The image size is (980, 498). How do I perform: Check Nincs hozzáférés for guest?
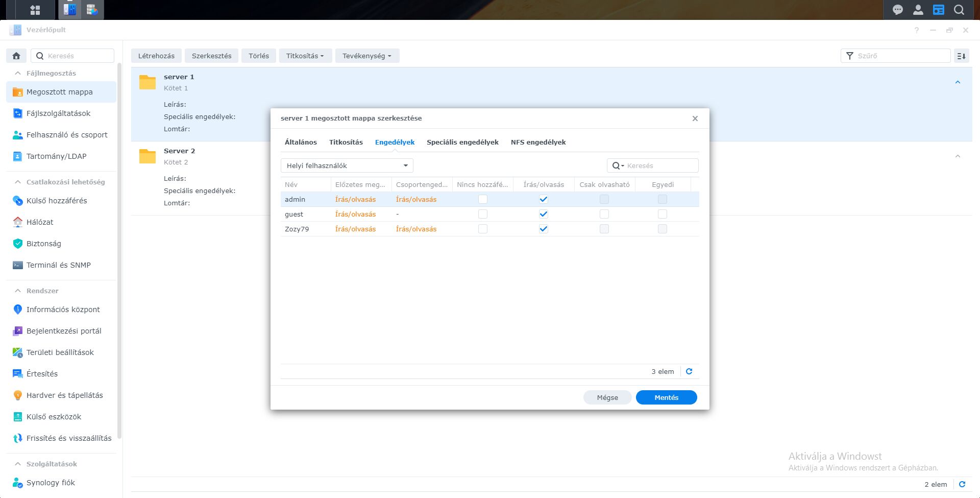coord(483,214)
